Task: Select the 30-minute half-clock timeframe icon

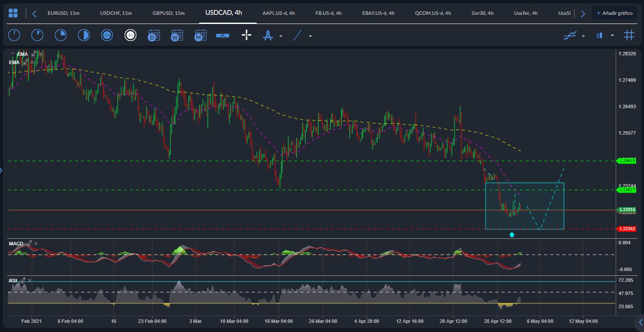Action: tap(84, 35)
